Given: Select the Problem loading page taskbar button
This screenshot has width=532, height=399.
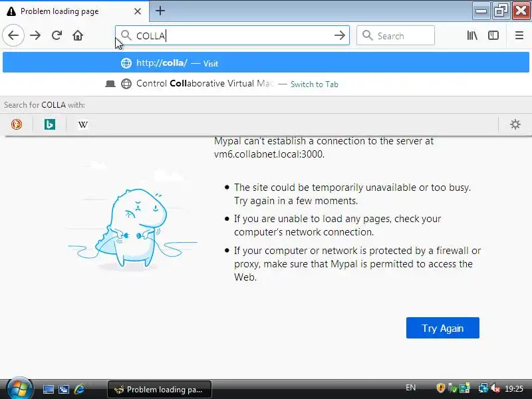Looking at the screenshot, I should [160, 389].
